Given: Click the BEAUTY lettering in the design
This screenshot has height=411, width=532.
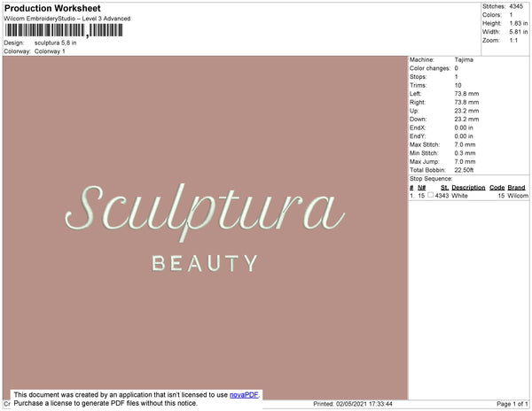Looking at the screenshot, I should coord(205,263).
